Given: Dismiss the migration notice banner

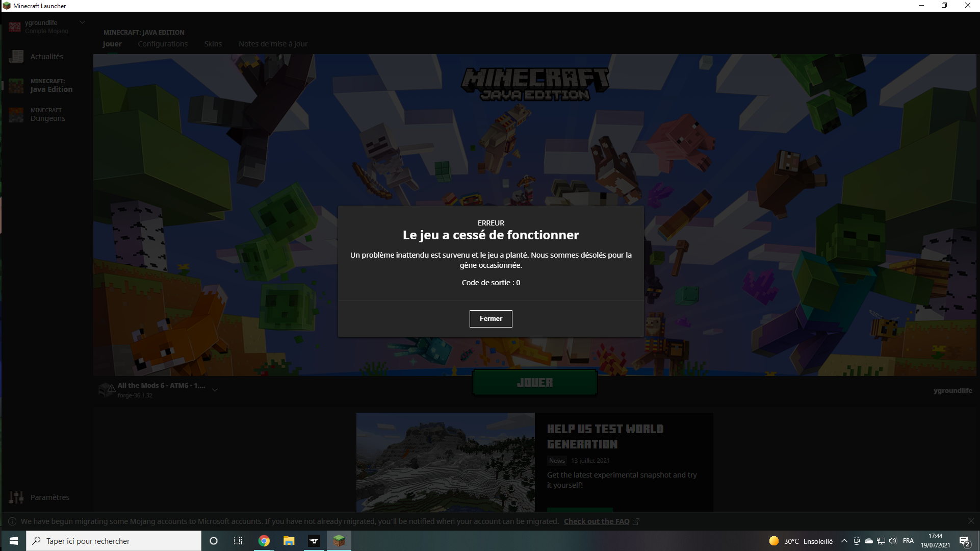Looking at the screenshot, I should [971, 521].
